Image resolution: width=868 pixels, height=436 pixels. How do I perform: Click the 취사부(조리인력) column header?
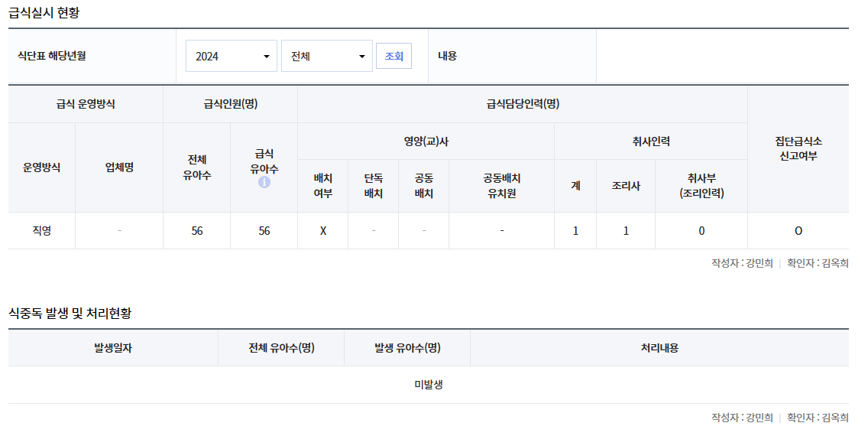pyautogui.click(x=701, y=186)
